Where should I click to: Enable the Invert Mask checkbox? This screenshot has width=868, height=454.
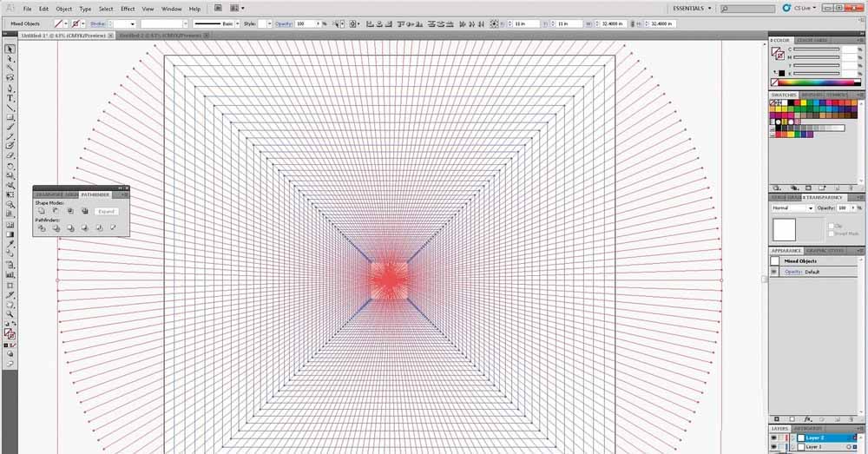[x=831, y=234]
